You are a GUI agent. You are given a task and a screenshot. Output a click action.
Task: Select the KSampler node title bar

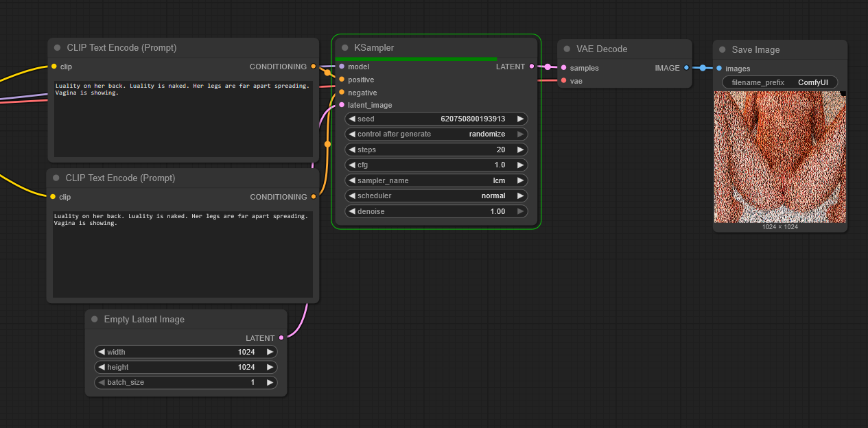(x=436, y=47)
